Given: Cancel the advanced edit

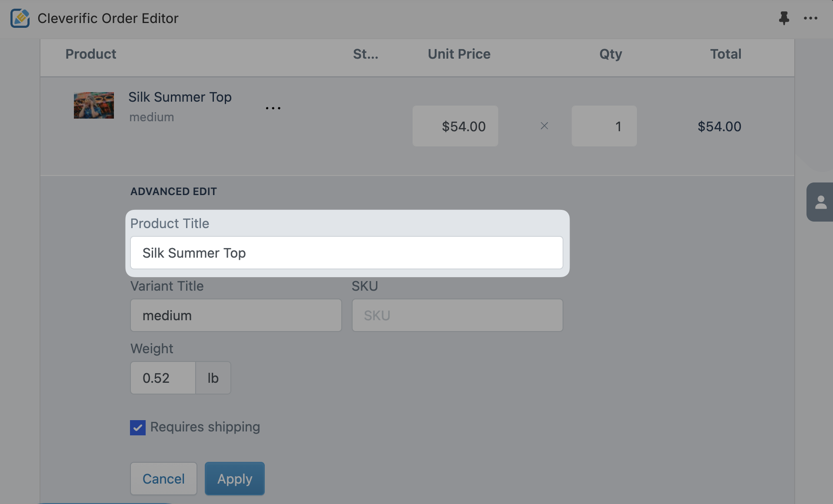Looking at the screenshot, I should (x=163, y=478).
